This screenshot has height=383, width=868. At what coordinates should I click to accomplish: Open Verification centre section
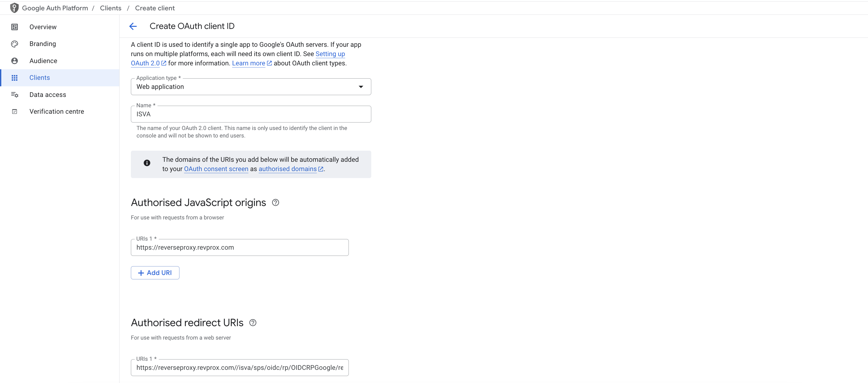click(x=57, y=112)
